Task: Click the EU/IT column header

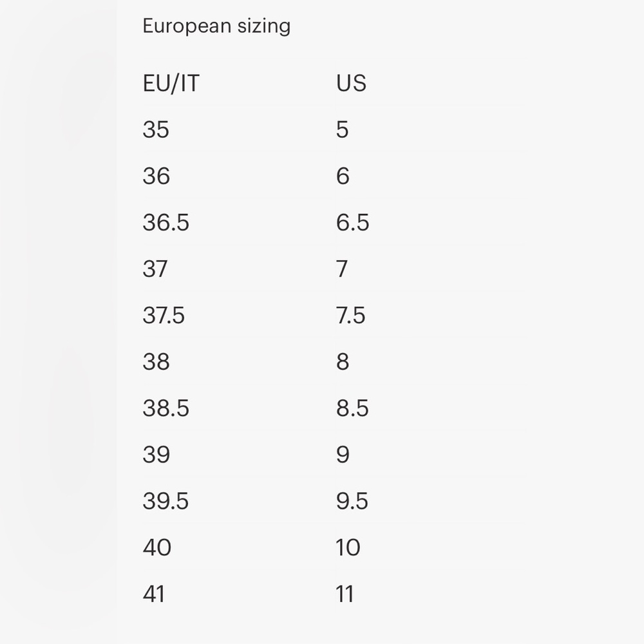Action: (171, 83)
